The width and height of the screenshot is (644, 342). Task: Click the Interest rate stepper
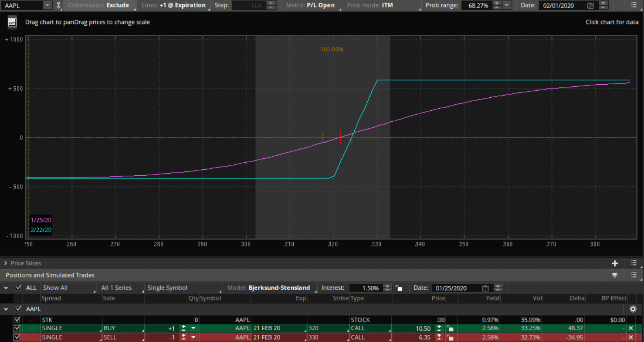click(x=388, y=288)
